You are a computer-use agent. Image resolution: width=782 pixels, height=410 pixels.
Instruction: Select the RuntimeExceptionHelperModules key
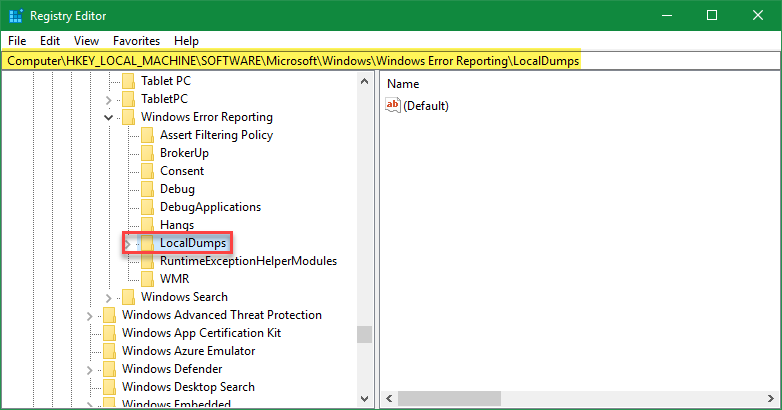coord(248,261)
